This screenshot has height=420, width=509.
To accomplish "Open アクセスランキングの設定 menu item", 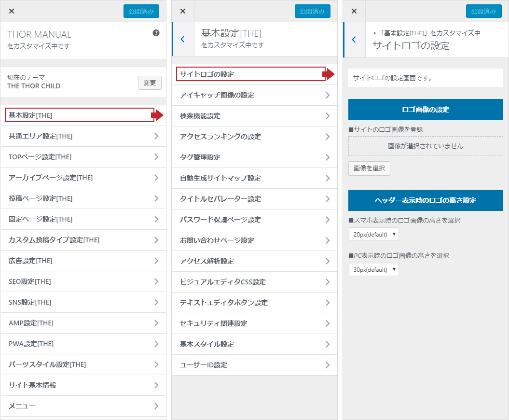I will tap(254, 137).
